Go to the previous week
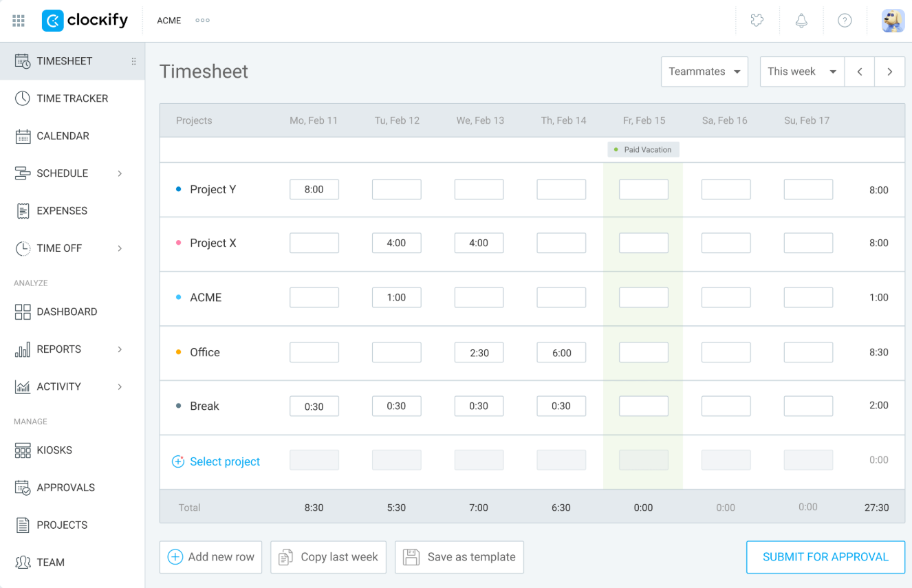Viewport: 912px width, 588px height. coord(860,72)
